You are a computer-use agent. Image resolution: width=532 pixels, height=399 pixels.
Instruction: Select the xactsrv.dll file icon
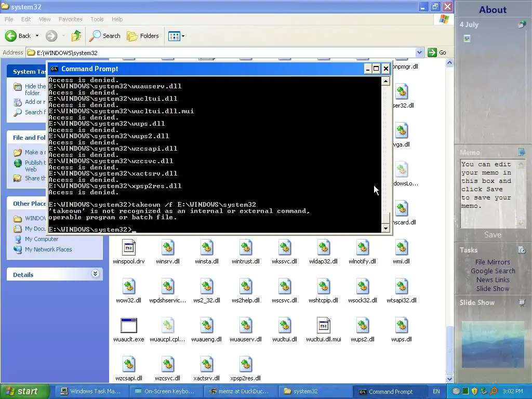point(207,365)
